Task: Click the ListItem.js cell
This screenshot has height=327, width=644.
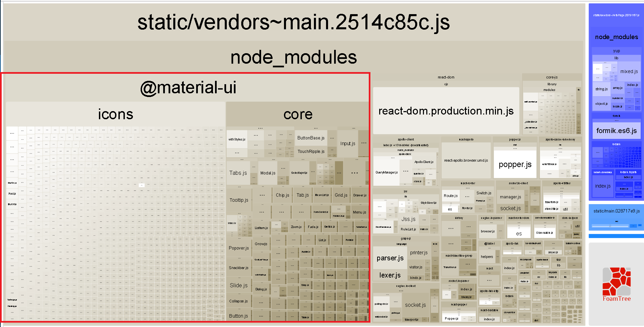Action: pyautogui.click(x=261, y=228)
